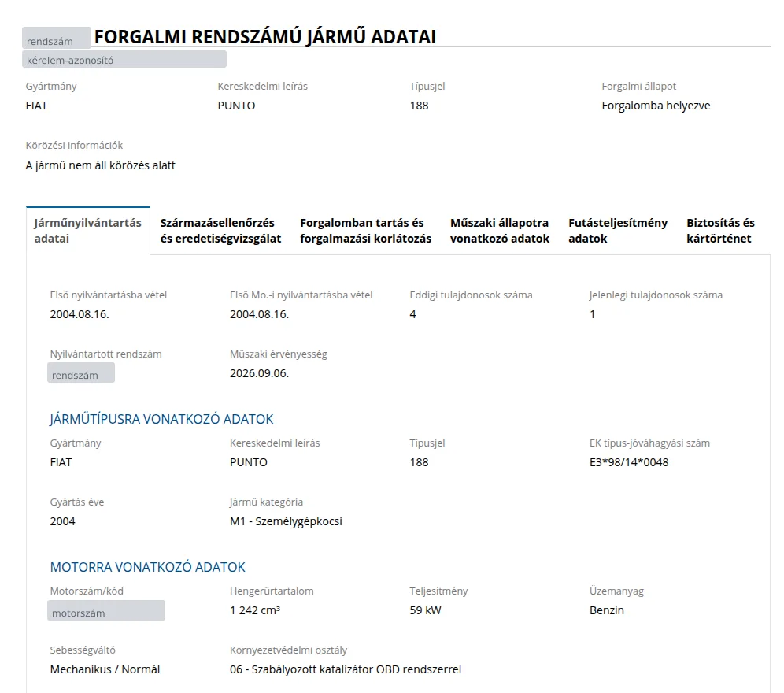Click the Üzemanyag label
This screenshot has height=693, width=784.
point(616,591)
